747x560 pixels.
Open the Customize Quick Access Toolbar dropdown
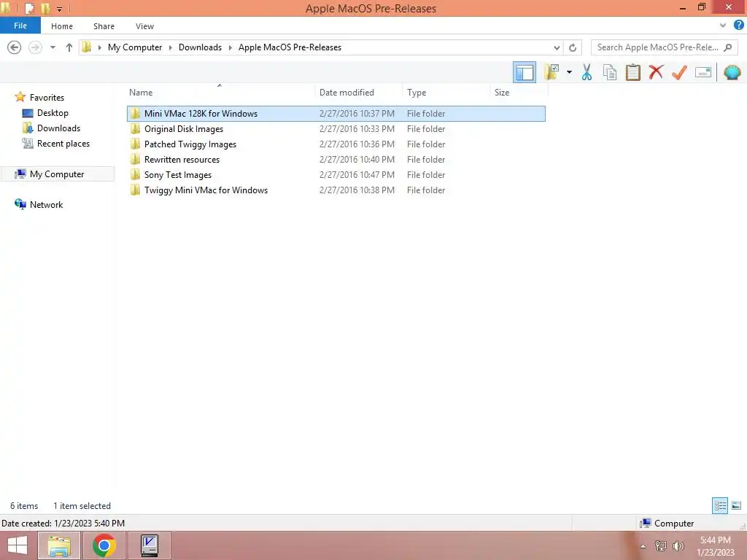pyautogui.click(x=59, y=9)
